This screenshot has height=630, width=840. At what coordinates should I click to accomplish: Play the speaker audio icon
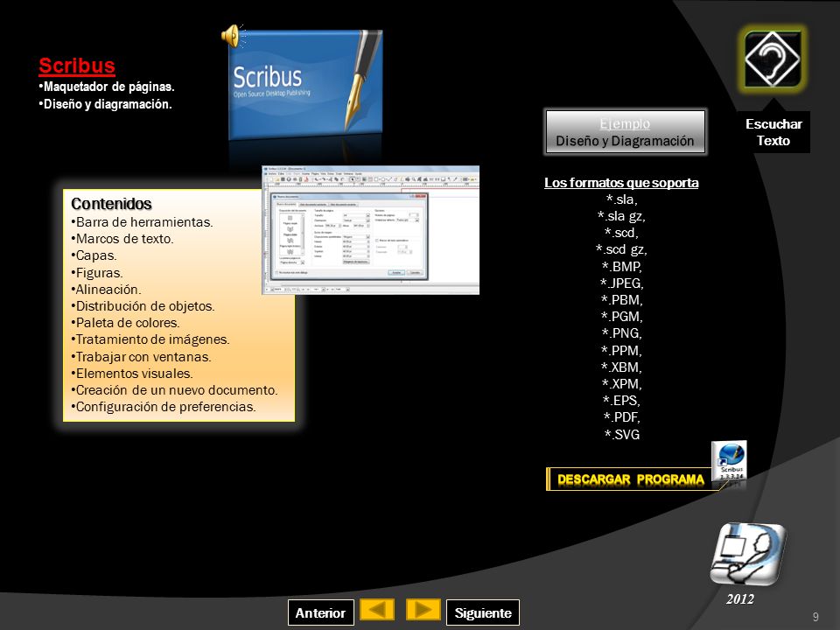232,36
